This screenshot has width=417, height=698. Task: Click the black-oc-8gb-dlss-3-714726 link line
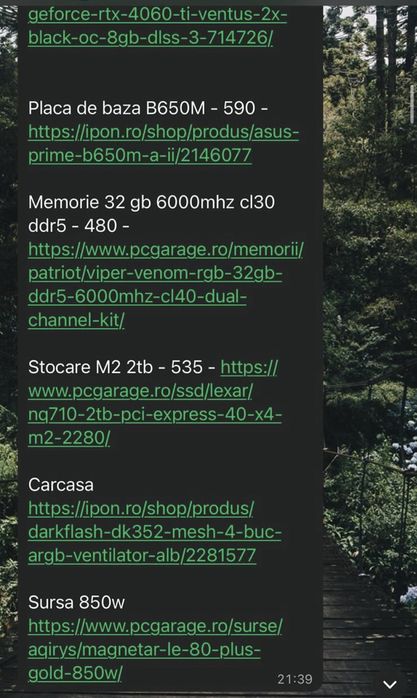coord(150,38)
